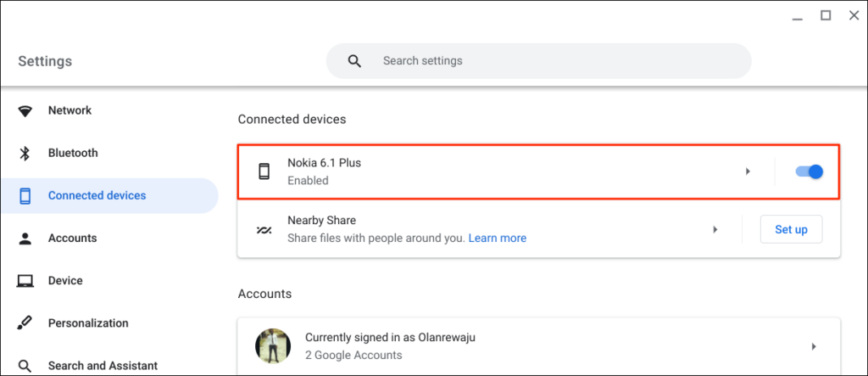Screen dimensions: 868x376
Task: Go to Personalization settings section
Action: [x=88, y=323]
